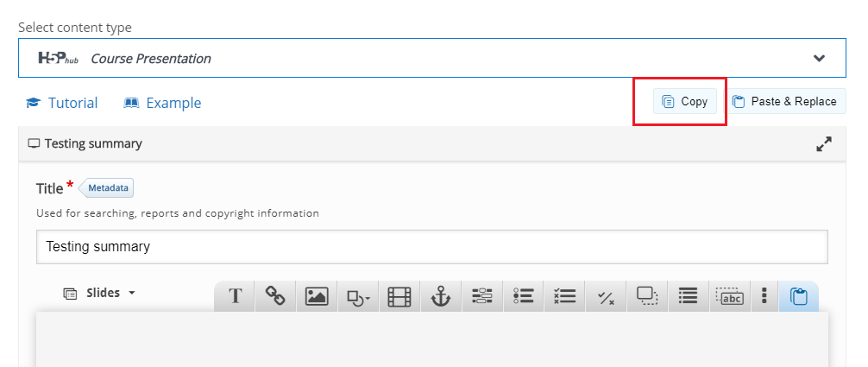
Task: Click the Copy button
Action: point(685,101)
